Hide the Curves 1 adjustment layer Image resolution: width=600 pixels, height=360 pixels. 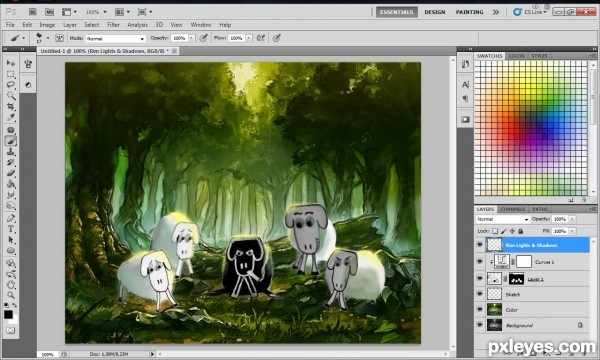tap(480, 262)
